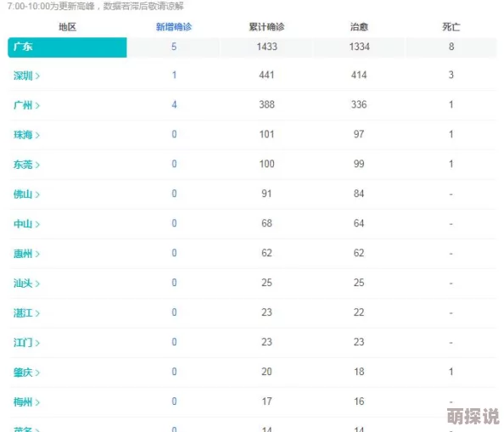Open the 惠州 city details
The height and width of the screenshot is (432, 504).
(26, 254)
